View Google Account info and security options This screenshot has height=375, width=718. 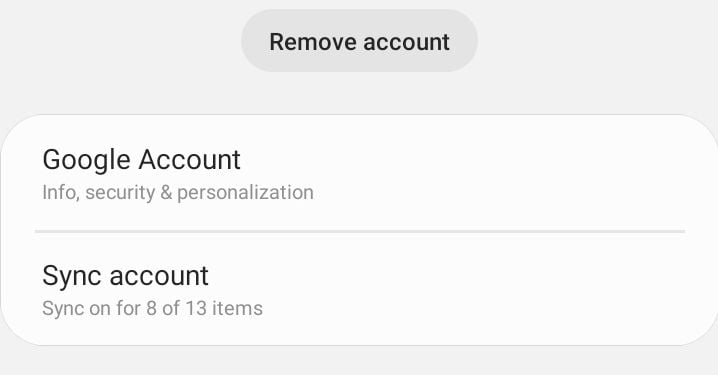click(359, 173)
